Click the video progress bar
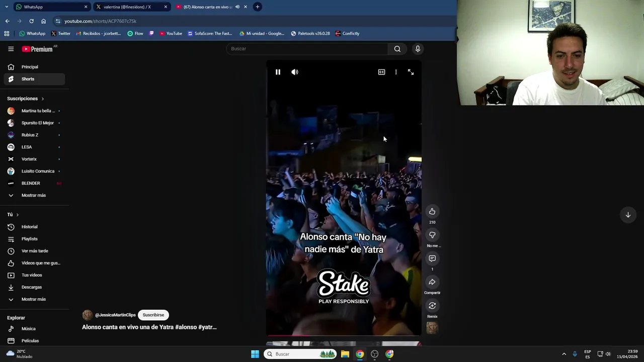Screen dimensions: 644x362 tap(344, 335)
